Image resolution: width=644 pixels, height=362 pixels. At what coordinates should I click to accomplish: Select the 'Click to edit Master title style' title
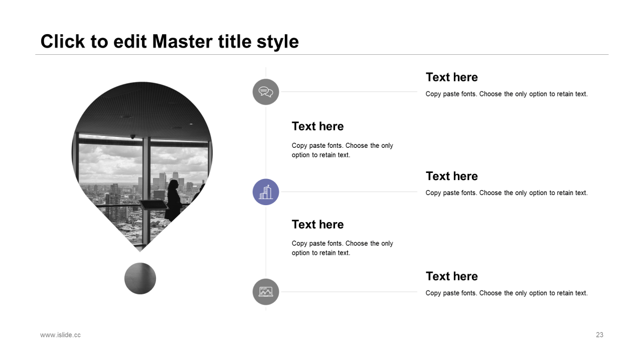170,41
